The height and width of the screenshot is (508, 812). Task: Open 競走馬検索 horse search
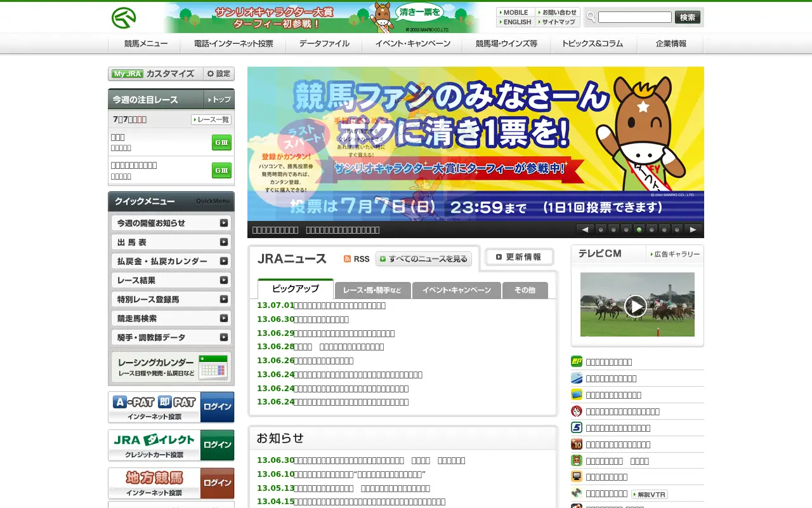(x=171, y=318)
